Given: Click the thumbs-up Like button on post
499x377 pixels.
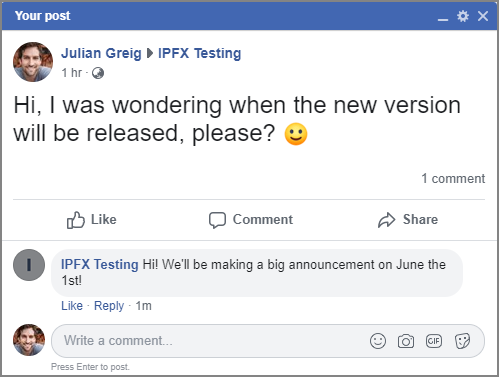Looking at the screenshot, I should [x=92, y=220].
